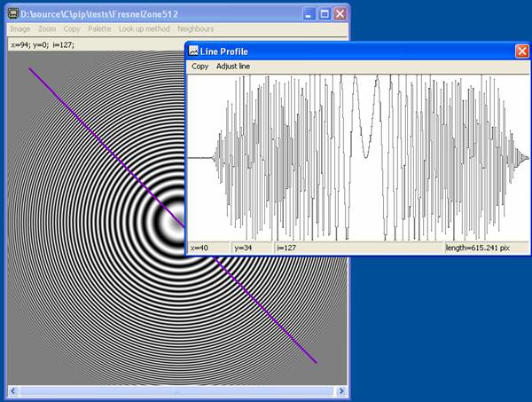Open the Neighbours menu
This screenshot has height=402, width=532.
tap(196, 29)
